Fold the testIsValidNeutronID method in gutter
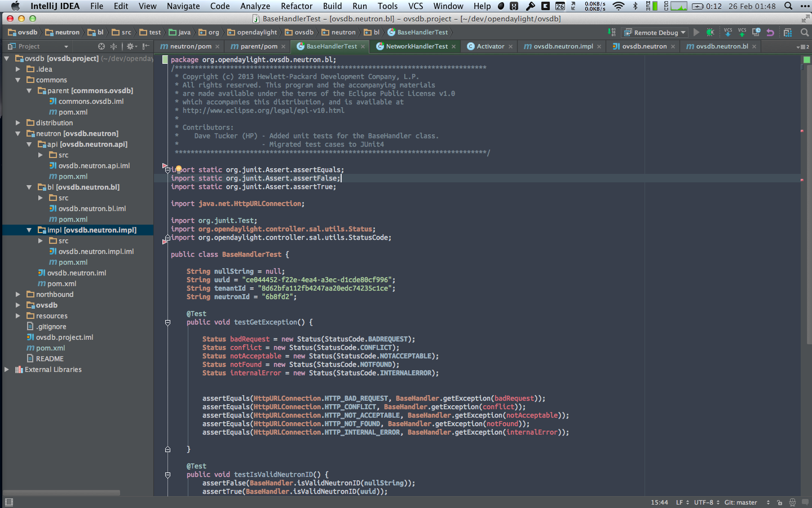This screenshot has width=812, height=508. (x=167, y=475)
